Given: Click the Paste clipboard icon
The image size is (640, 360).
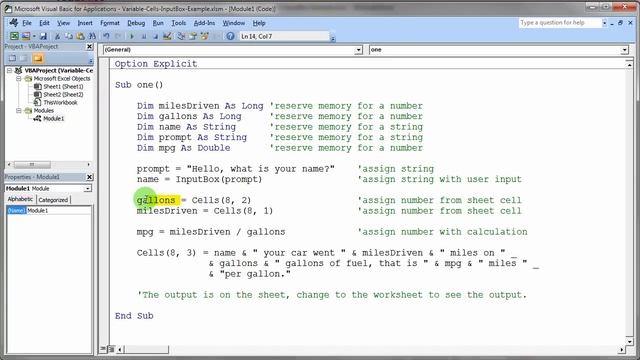Looking at the screenshot, I should (80, 36).
